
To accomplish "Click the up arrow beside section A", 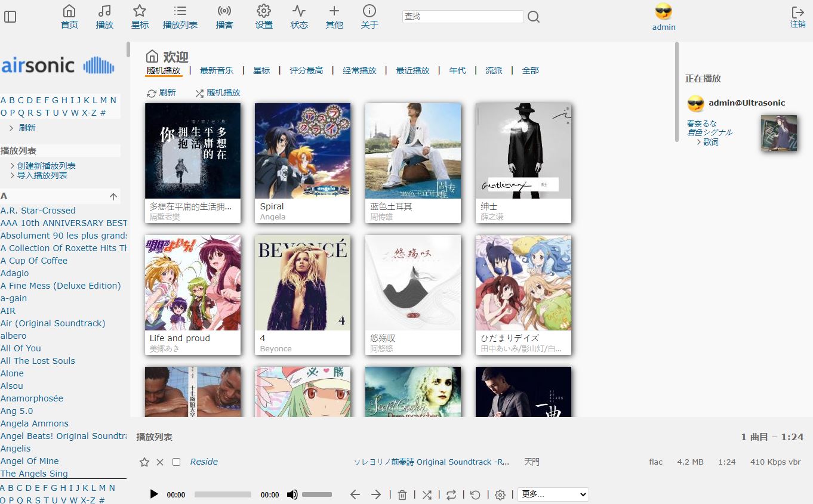I will click(113, 196).
